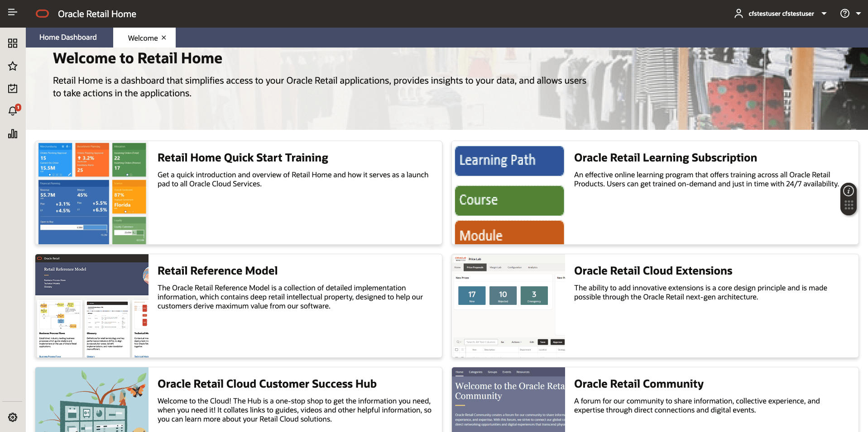Click the banner dashboard description paragraph
Viewport: 868px width, 432px height.
[320, 87]
